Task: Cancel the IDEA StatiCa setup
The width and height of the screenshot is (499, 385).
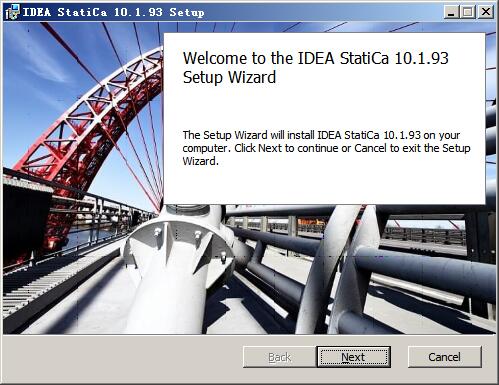Action: pyautogui.click(x=445, y=357)
